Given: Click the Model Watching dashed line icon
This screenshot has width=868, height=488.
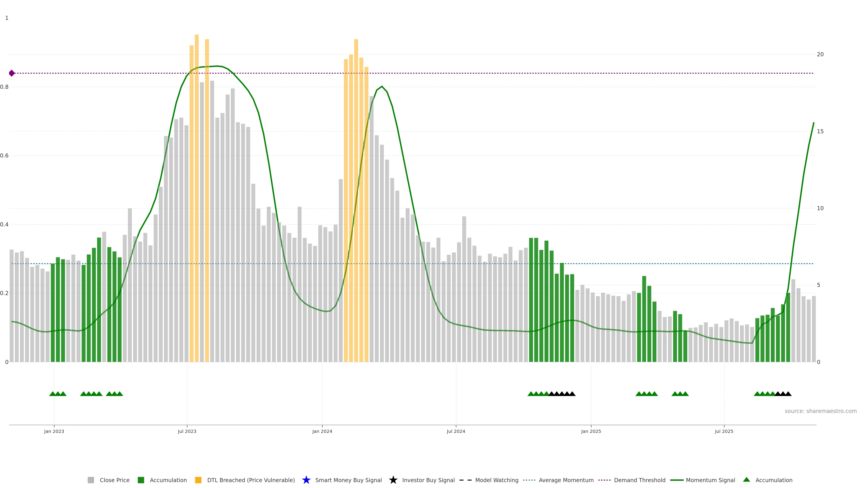Looking at the screenshot, I should tap(465, 480).
